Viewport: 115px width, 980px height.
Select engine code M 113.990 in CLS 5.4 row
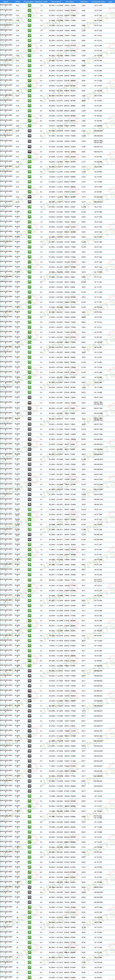pyautogui.click(x=98, y=182)
